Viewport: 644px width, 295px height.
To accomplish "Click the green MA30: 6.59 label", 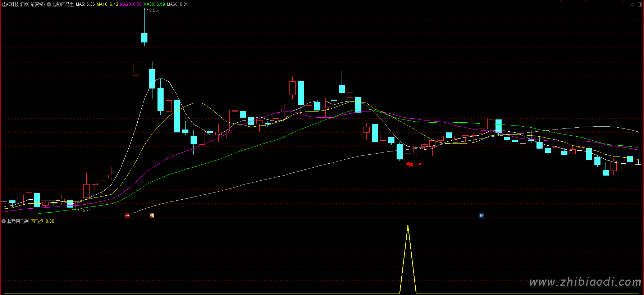I will (154, 4).
